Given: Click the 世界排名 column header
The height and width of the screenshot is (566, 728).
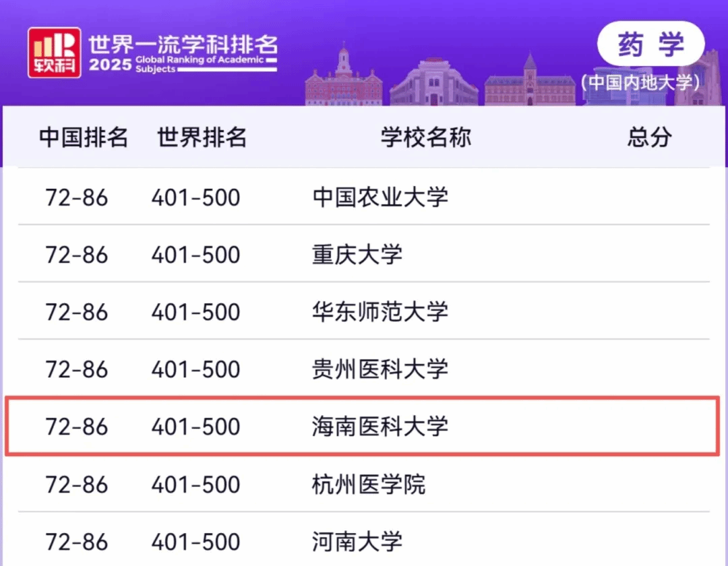Looking at the screenshot, I should [202, 137].
